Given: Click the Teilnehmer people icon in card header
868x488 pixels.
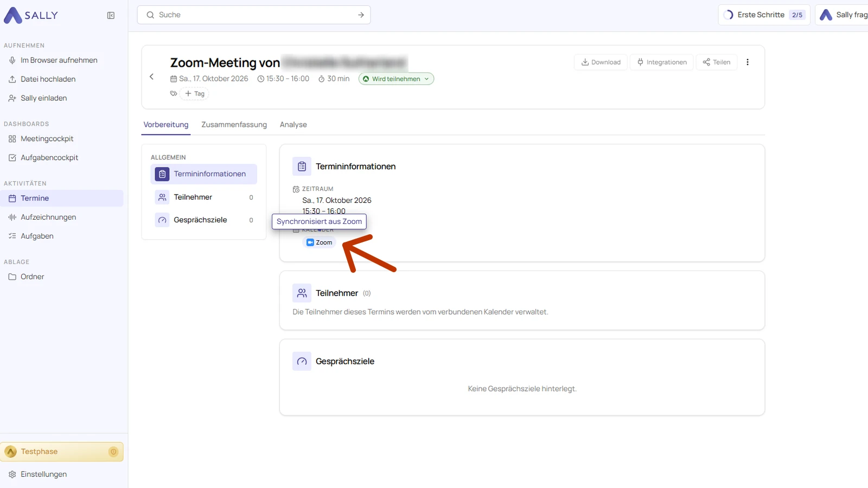Looking at the screenshot, I should tap(302, 293).
